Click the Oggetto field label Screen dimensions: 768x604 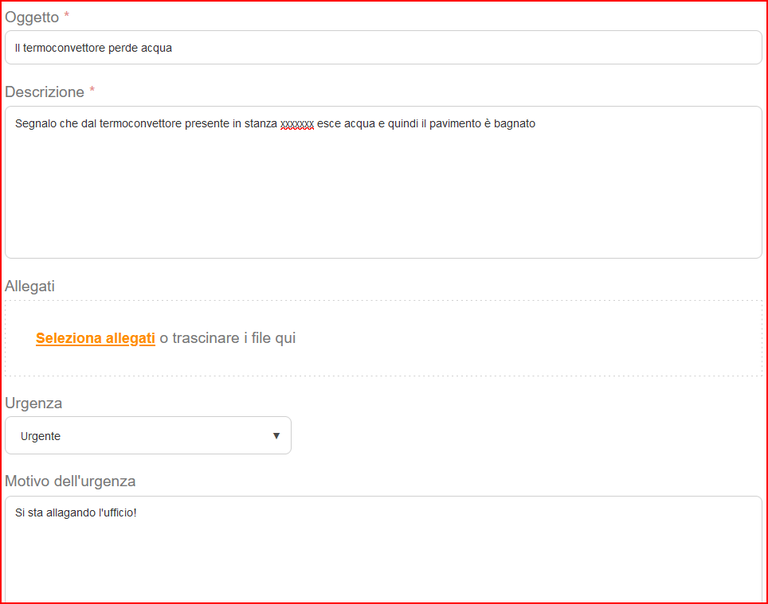(x=32, y=17)
